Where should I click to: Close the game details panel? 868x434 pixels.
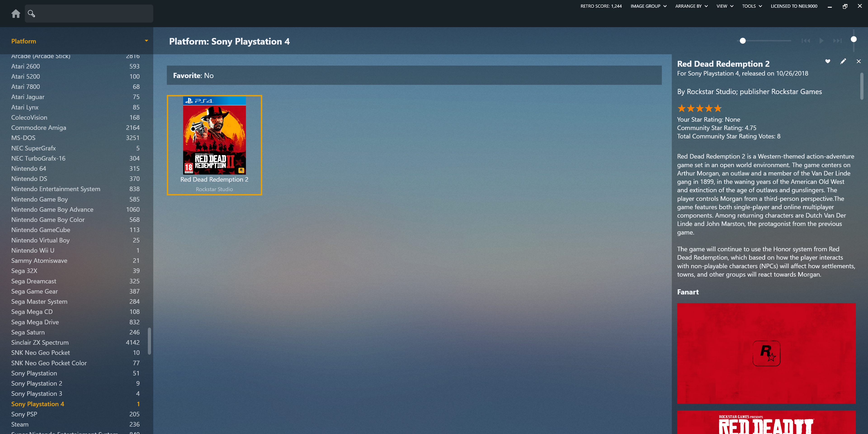click(859, 61)
